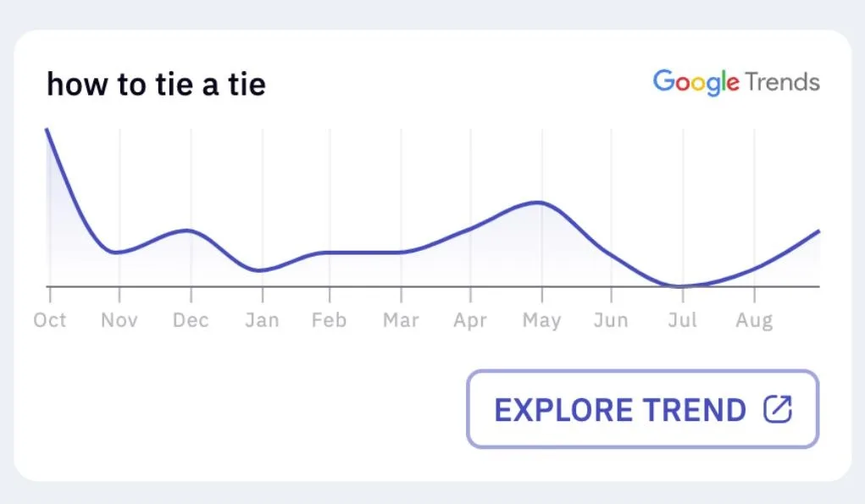
Task: Click the Mar axis label
Action: pyautogui.click(x=401, y=320)
